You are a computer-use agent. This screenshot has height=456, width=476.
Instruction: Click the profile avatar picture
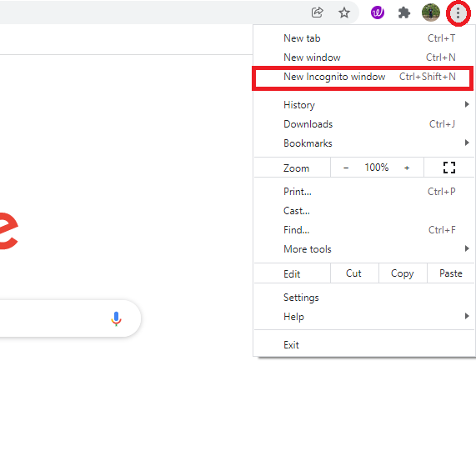click(x=431, y=13)
